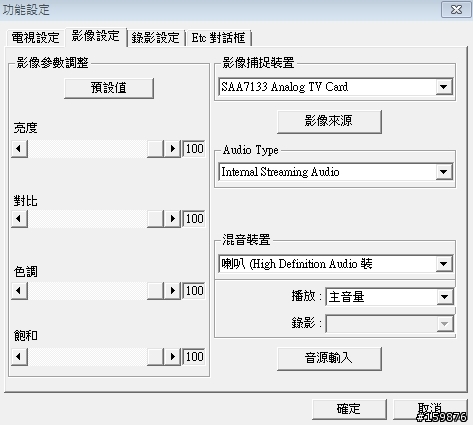Increase 飽和 saturation with right arrow
This screenshot has height=425, width=473.
click(x=172, y=357)
